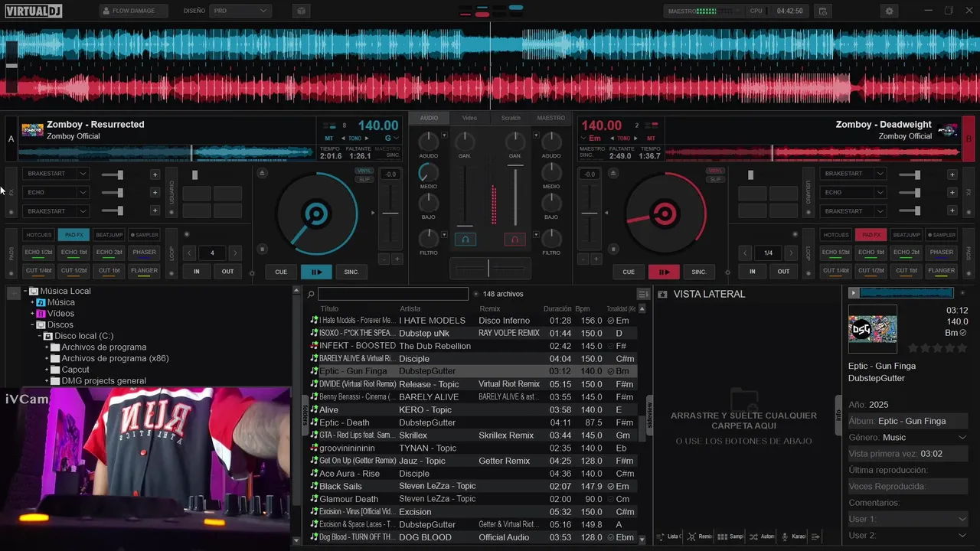Select HOTCUES pad page on deck A

click(x=39, y=235)
